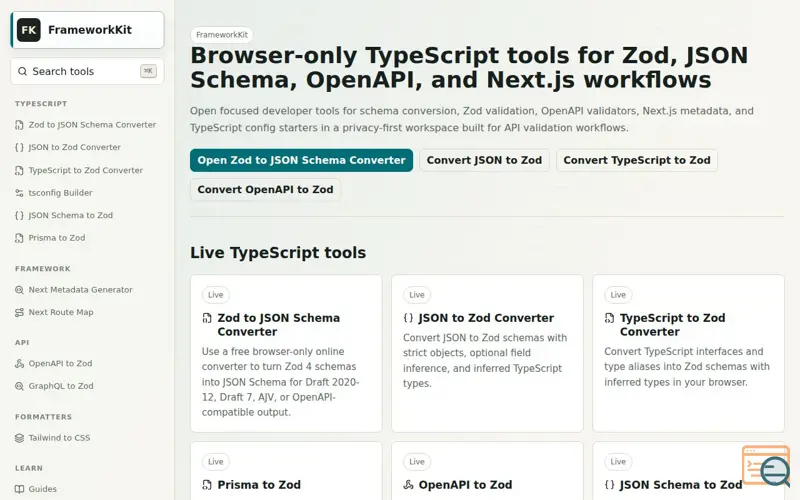The height and width of the screenshot is (500, 800).
Task: Click TypeScript to Zod Converter sidebar icon
Action: 19,170
